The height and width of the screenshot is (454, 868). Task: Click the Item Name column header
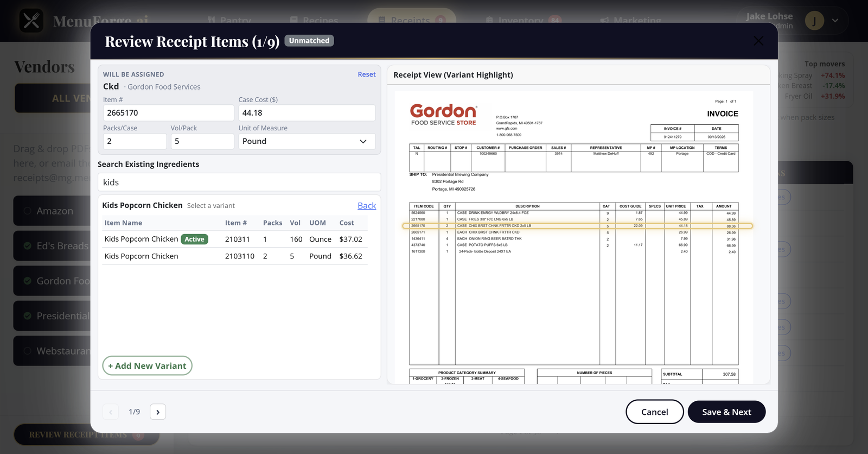click(123, 223)
